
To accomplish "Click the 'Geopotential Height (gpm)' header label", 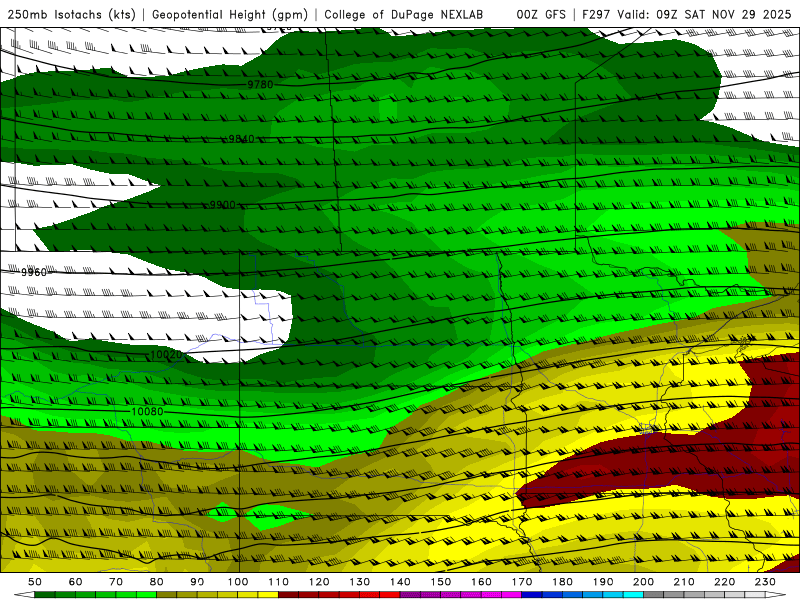I will (230, 14).
